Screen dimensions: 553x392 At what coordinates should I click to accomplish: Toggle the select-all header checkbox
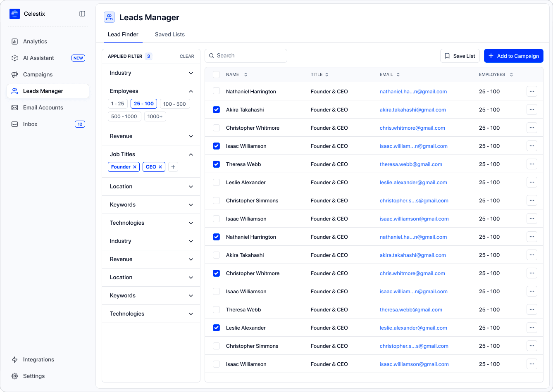216,74
